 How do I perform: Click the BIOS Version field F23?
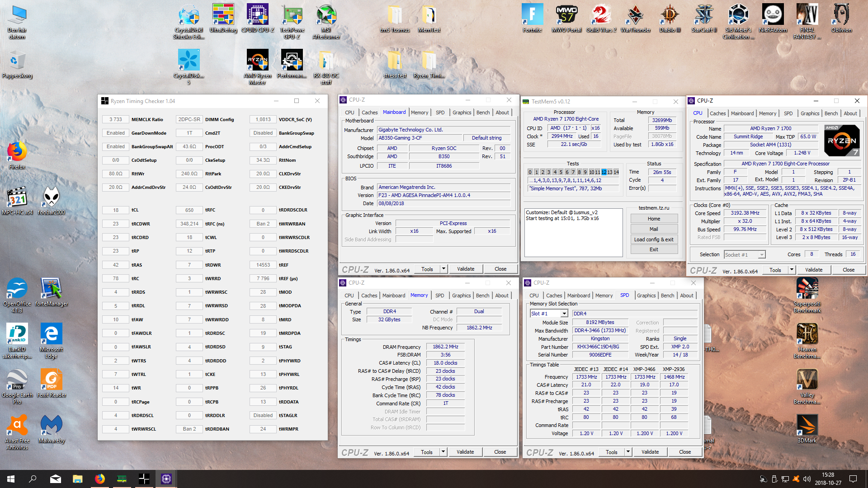pos(443,195)
